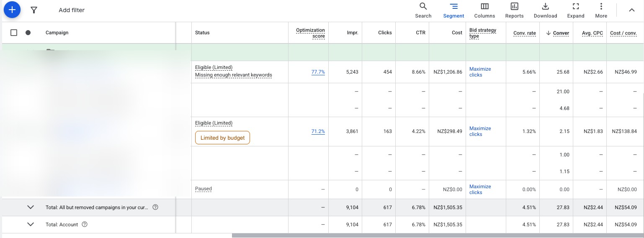
Task: Open help icon beside All but removed campaigns total
Action: click(x=155, y=207)
